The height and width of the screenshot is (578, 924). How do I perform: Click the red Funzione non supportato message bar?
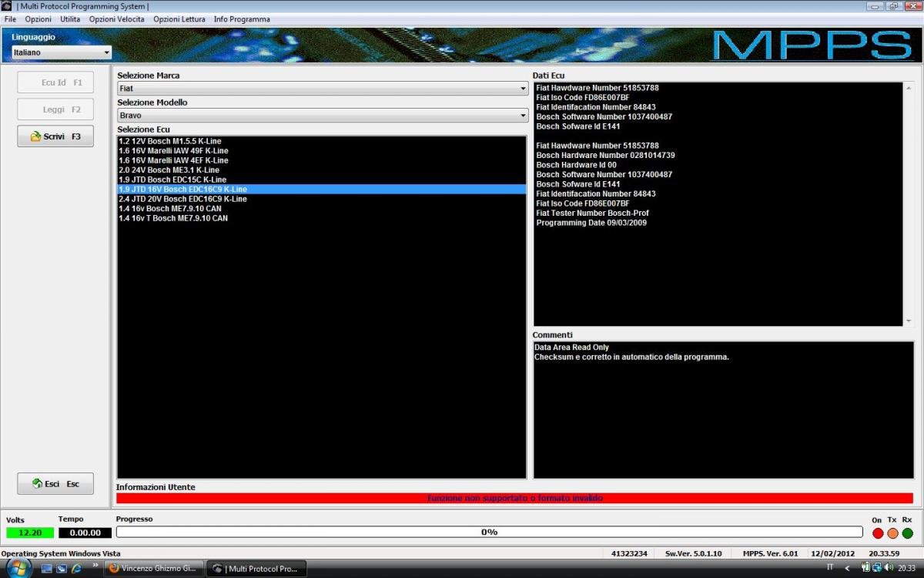[514, 499]
